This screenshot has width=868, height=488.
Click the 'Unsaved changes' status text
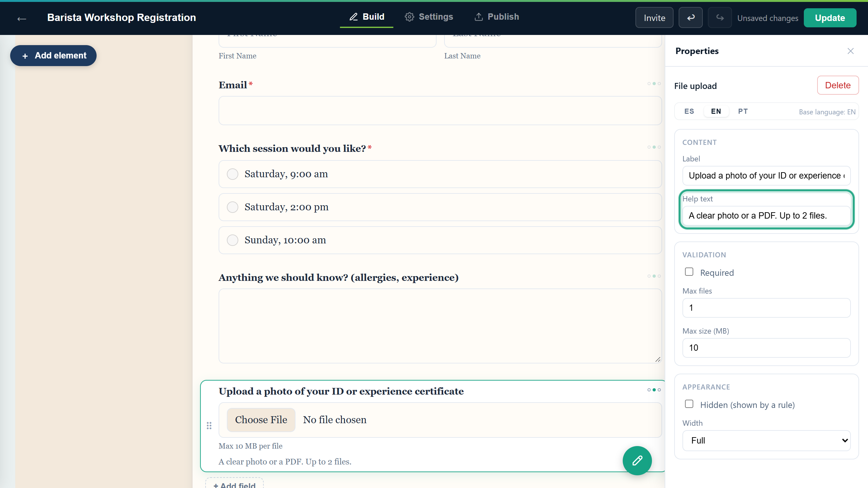(x=768, y=18)
